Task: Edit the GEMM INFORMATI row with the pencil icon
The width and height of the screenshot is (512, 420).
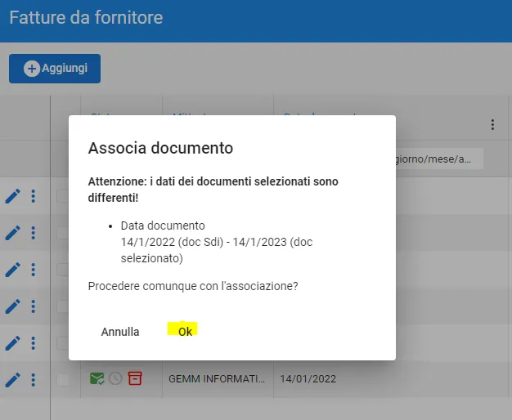Action: coord(13,380)
